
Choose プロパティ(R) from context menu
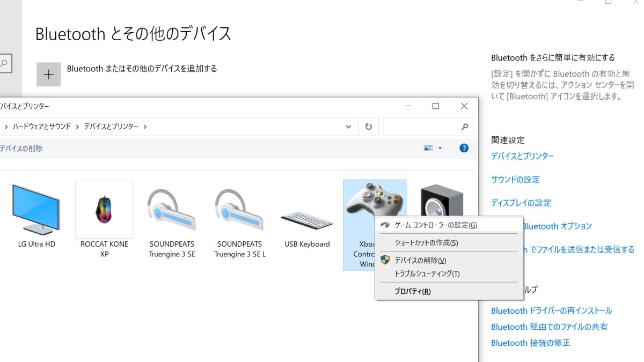[x=449, y=291]
